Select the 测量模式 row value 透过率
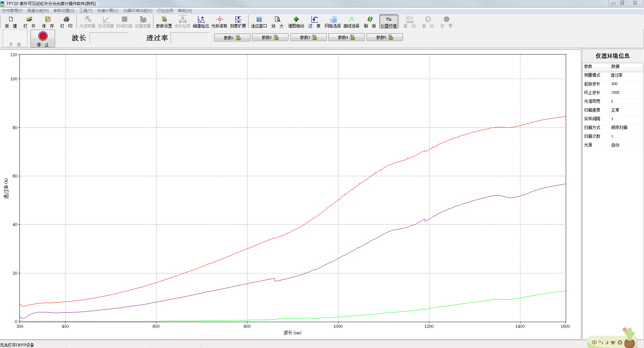This screenshot has height=348, width=644. point(616,75)
